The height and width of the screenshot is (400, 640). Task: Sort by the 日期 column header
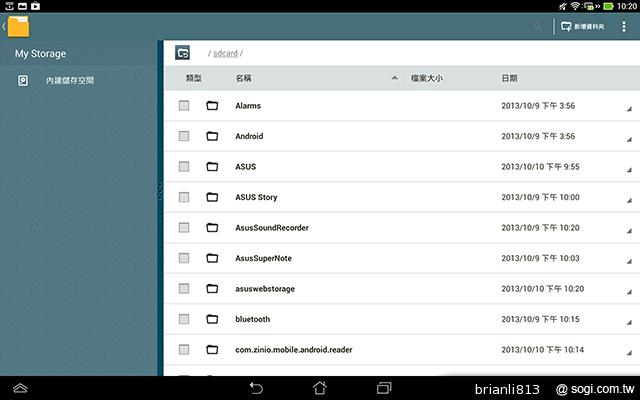coord(509,78)
